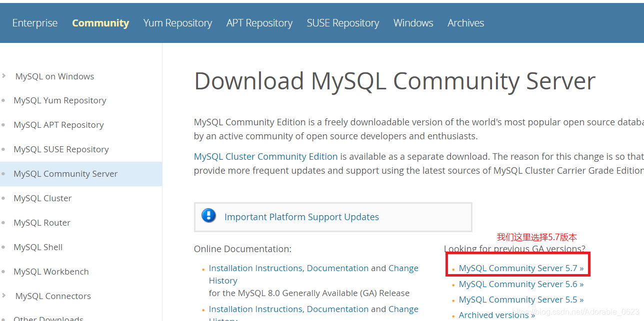This screenshot has width=644, height=321.
Task: Go to Yum Repository tab
Action: pyautogui.click(x=177, y=23)
